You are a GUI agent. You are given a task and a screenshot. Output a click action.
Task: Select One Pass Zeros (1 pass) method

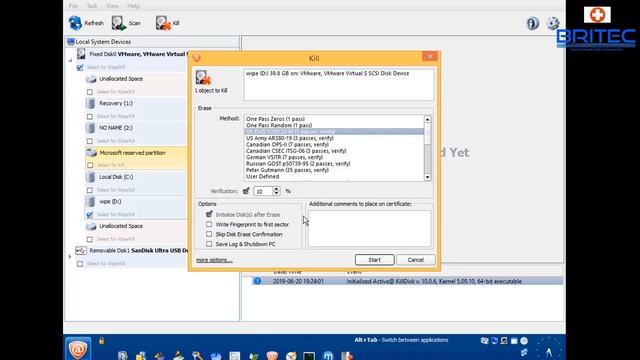[x=334, y=119]
